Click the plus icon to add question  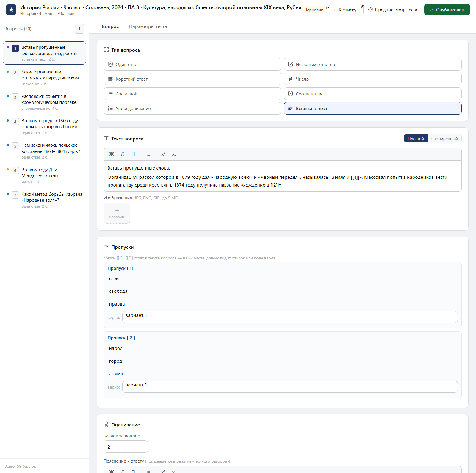(79, 29)
